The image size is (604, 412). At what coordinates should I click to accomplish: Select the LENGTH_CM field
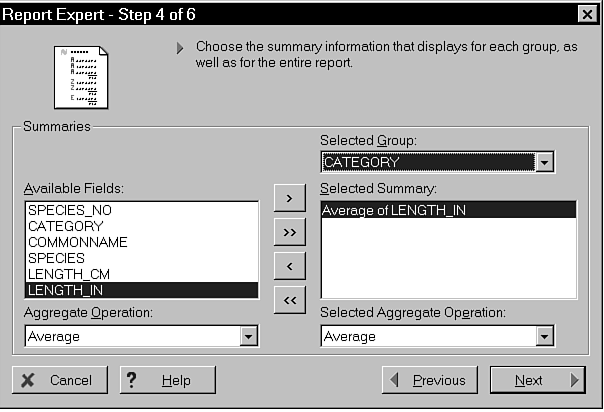click(67, 274)
